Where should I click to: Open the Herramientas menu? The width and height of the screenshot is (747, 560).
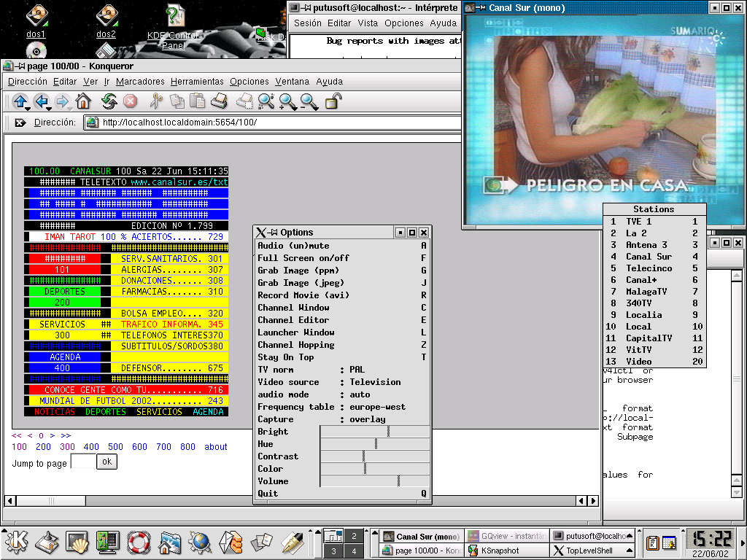tap(197, 82)
